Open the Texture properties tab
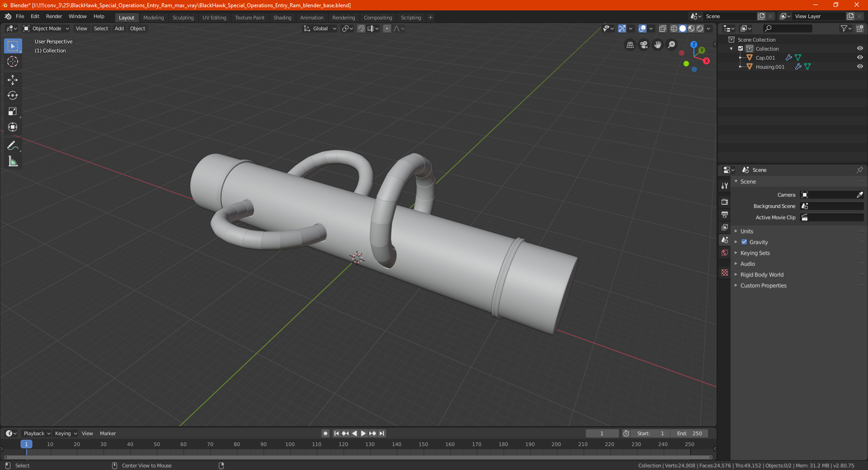The width and height of the screenshot is (868, 470). (x=725, y=273)
